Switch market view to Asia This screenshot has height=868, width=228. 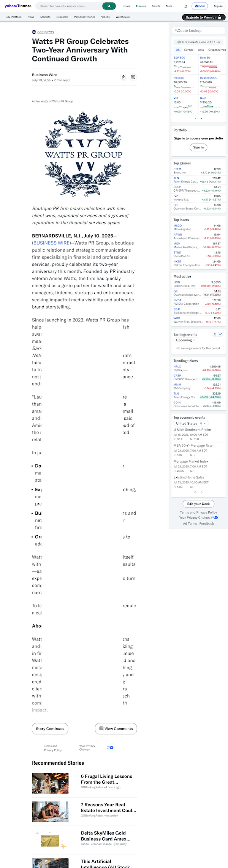(x=201, y=49)
